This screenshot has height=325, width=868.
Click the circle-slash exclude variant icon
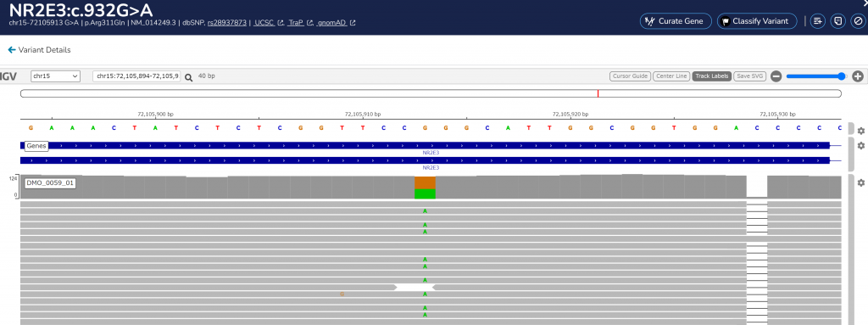(x=858, y=21)
